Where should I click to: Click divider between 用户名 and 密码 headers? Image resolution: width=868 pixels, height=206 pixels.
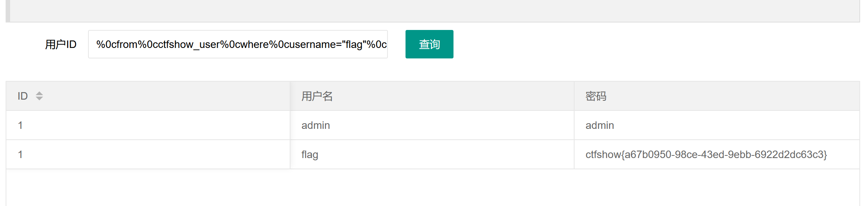(574, 96)
